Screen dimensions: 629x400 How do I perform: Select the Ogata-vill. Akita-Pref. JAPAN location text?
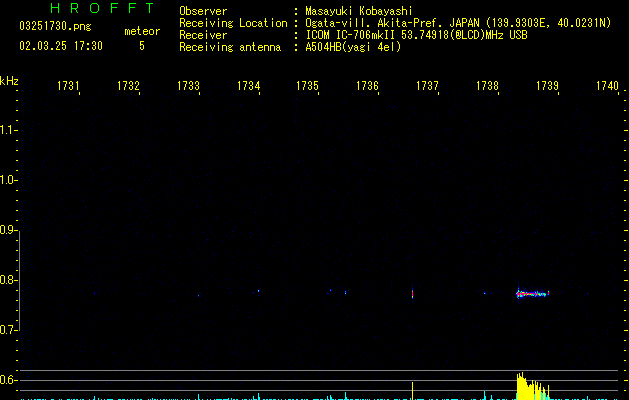(x=458, y=23)
